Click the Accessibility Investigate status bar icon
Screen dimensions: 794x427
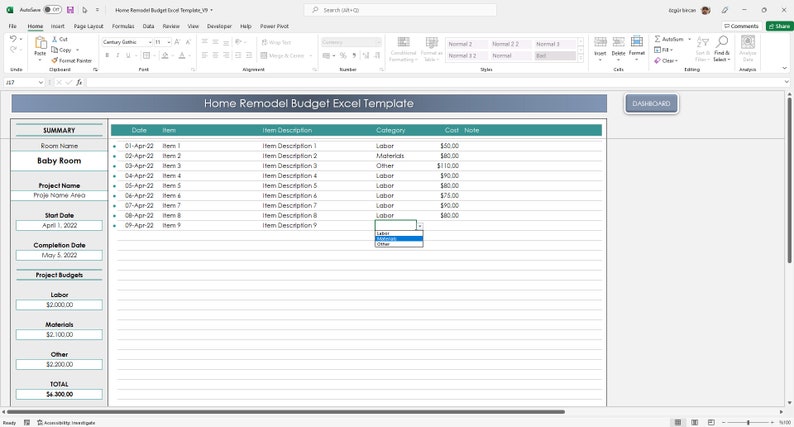pos(40,422)
